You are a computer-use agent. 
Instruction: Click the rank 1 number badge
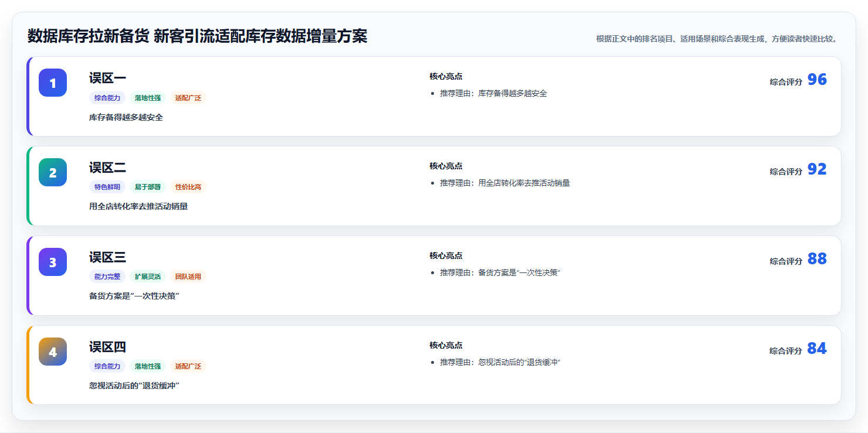53,83
